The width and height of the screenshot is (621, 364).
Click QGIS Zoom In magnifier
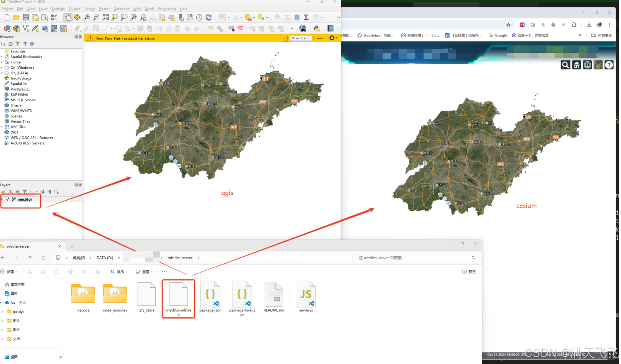pyautogui.click(x=86, y=17)
